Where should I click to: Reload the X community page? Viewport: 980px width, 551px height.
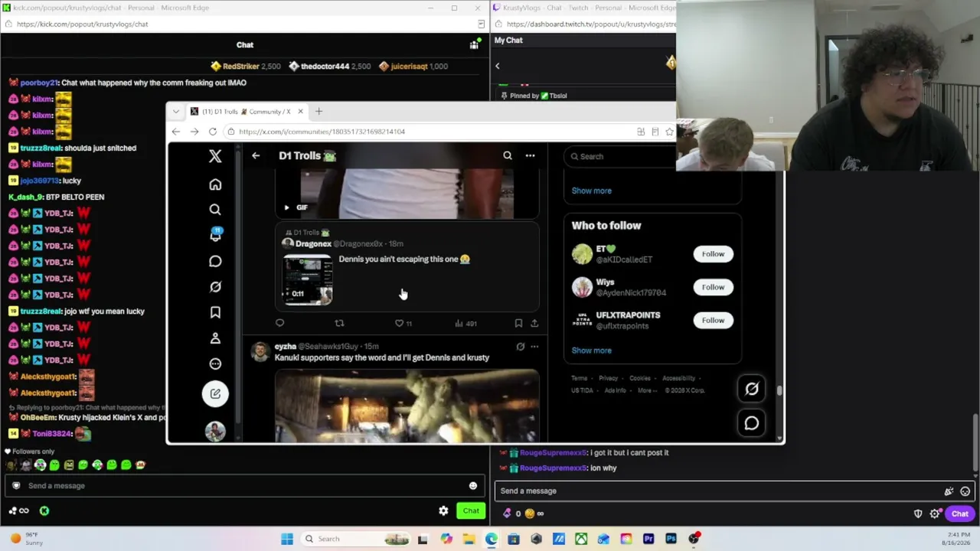(x=212, y=132)
